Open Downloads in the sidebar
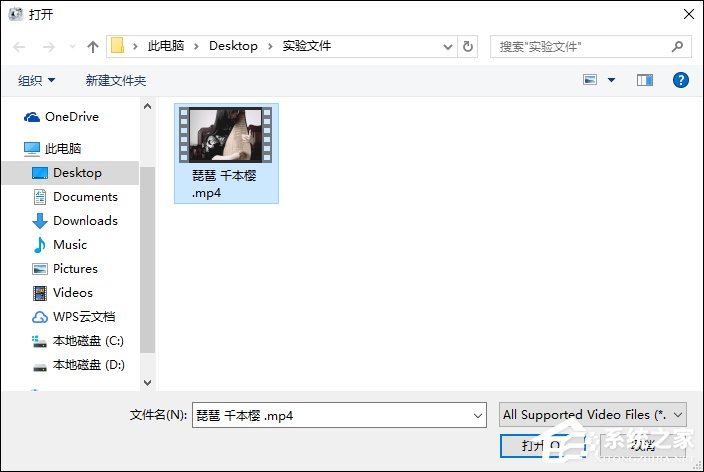 coord(85,221)
